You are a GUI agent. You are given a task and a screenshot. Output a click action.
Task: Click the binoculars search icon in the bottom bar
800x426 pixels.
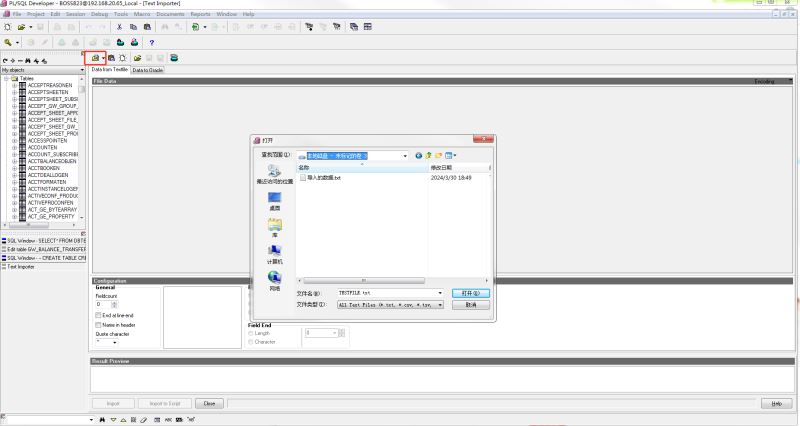pyautogui.click(x=102, y=420)
